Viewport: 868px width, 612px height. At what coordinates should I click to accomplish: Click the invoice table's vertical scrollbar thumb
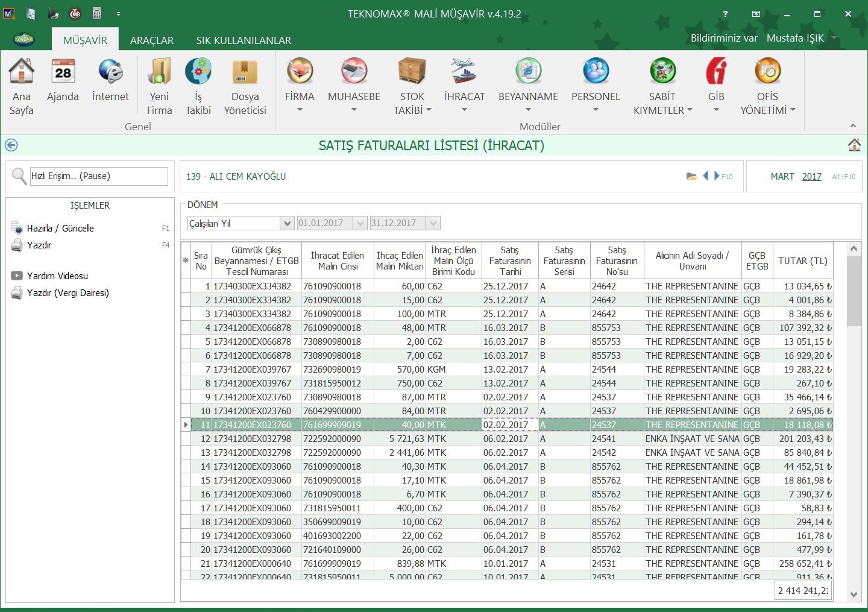click(854, 291)
